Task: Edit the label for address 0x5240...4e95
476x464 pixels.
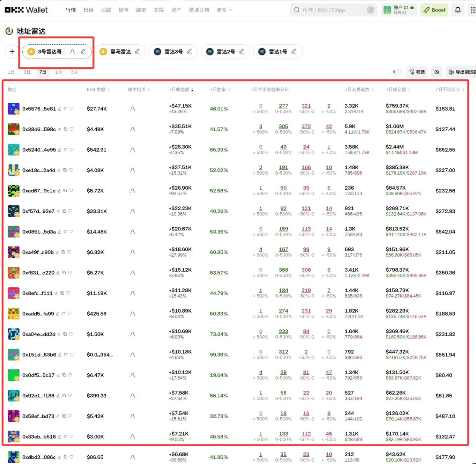Action: (x=59, y=150)
